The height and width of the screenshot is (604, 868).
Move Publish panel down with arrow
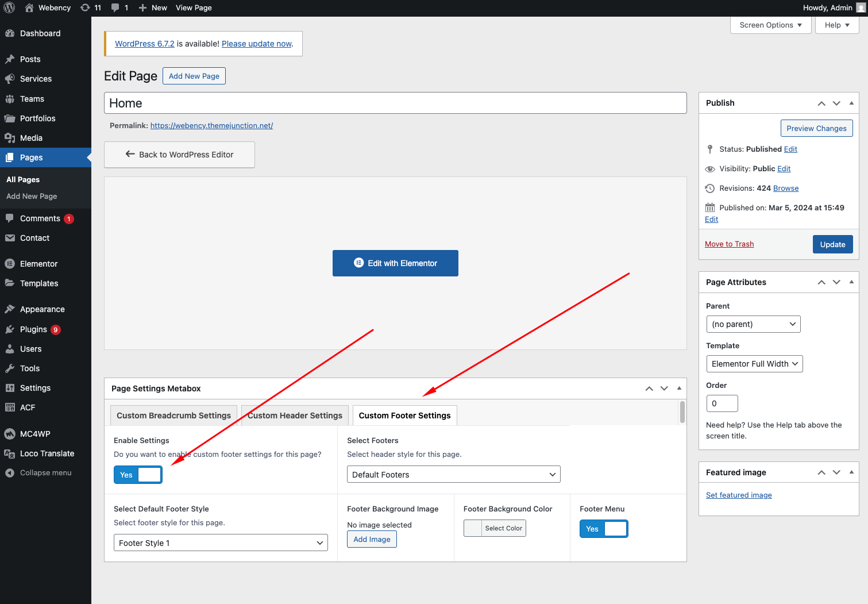click(x=836, y=103)
